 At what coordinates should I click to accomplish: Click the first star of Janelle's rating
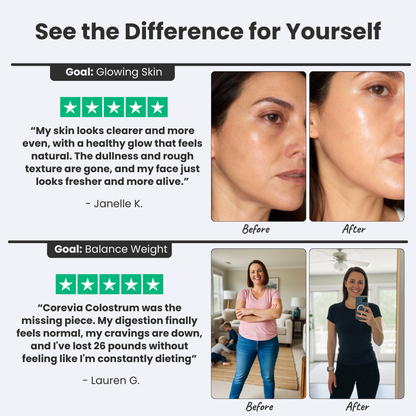70,107
